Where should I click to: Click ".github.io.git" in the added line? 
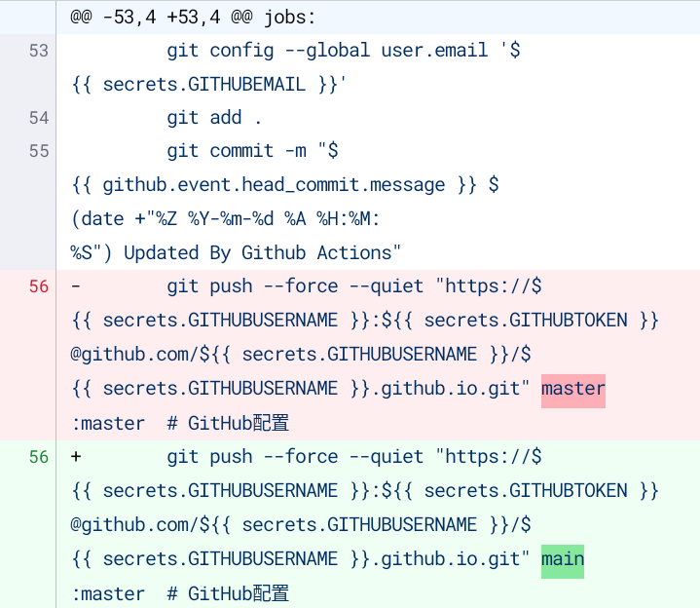[445, 559]
